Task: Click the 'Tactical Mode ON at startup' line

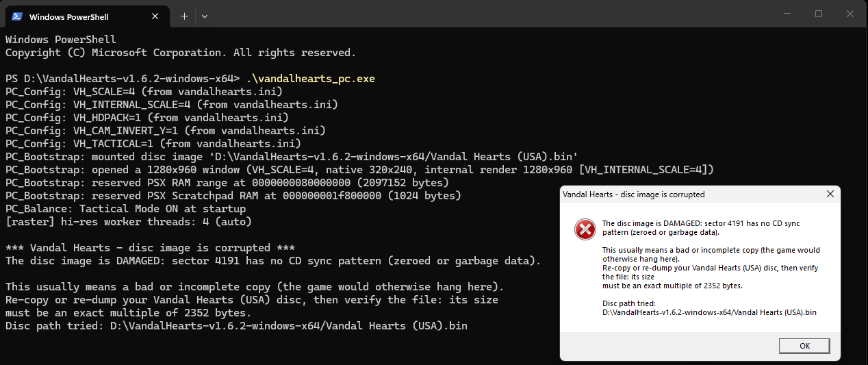Action: pyautogui.click(x=125, y=209)
